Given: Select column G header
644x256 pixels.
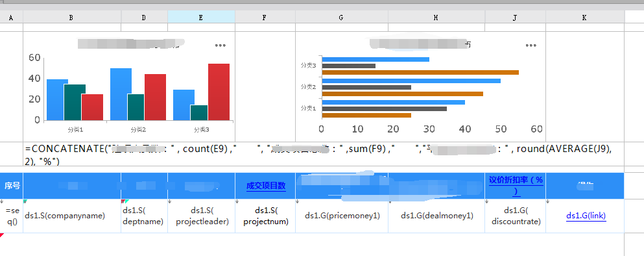Looking at the screenshot, I should point(342,18).
